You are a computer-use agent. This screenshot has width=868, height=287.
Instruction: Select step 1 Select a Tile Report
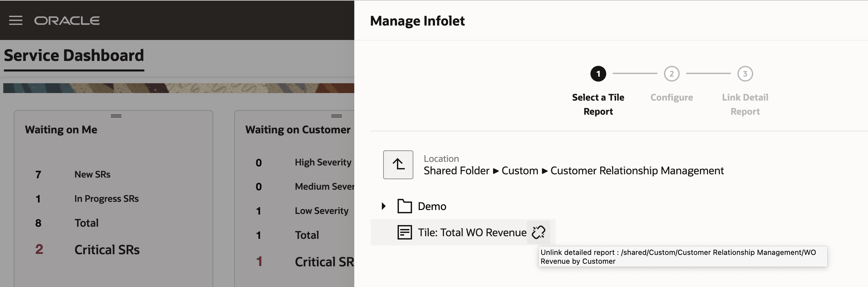(598, 74)
